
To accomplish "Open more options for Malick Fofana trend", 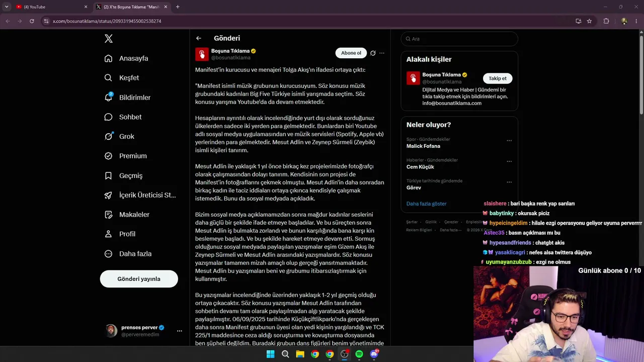I will [509, 141].
